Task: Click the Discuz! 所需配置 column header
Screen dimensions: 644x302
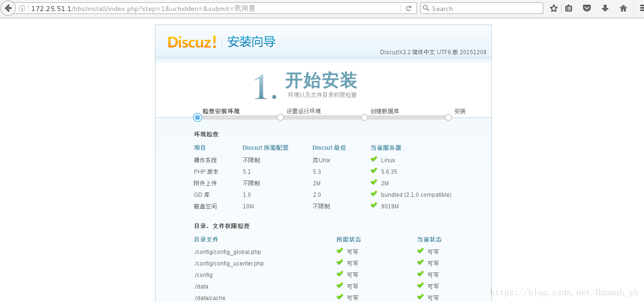Action: (x=265, y=148)
